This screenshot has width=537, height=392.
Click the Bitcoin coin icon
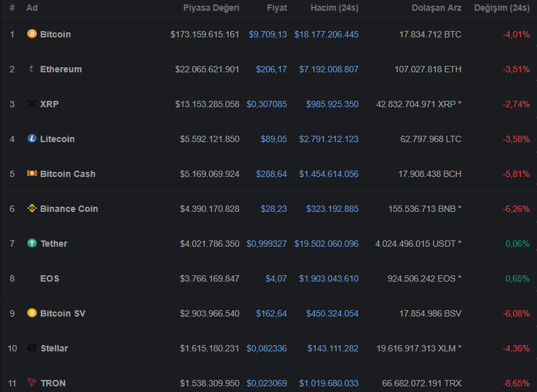click(x=32, y=34)
